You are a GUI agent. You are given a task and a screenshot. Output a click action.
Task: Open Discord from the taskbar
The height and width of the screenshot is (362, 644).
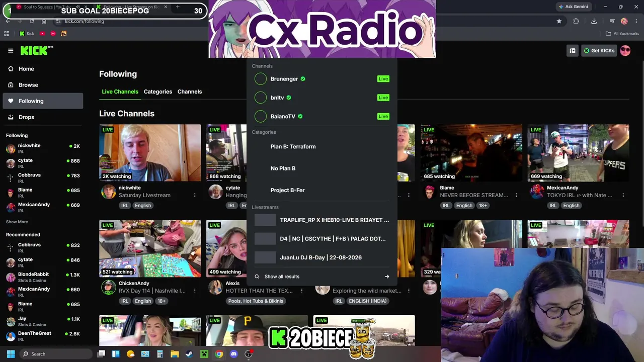click(x=233, y=354)
